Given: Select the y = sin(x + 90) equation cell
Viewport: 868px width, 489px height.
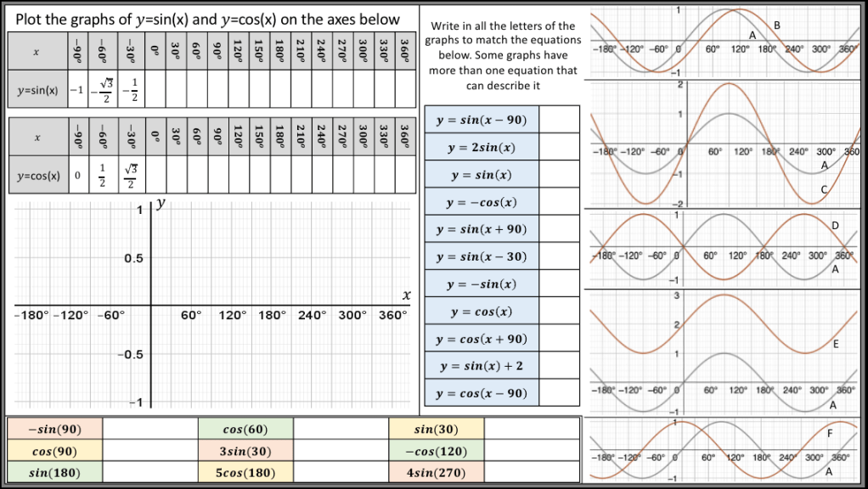Looking at the screenshot, I should tap(481, 229).
